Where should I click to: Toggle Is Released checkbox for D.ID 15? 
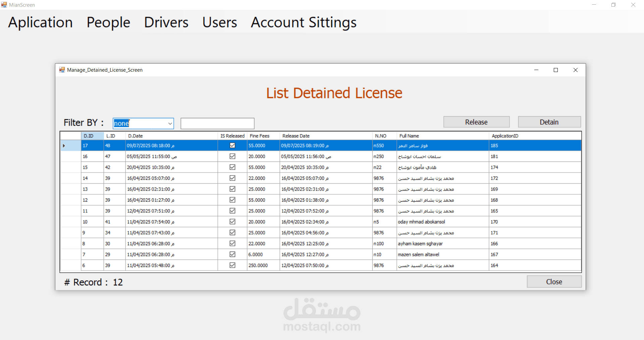tap(232, 167)
